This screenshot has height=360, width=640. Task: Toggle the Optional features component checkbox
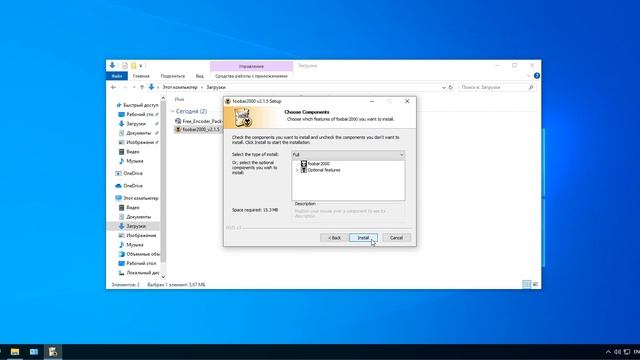304,170
